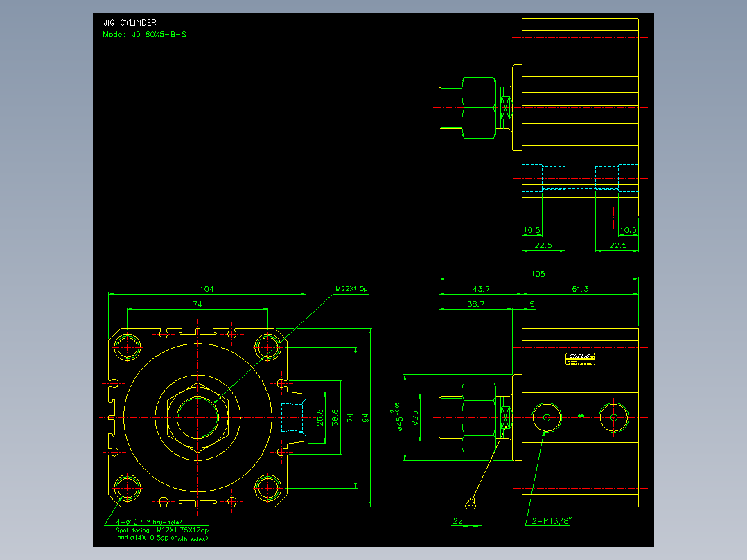
Task: Select the 'Model: JD 80X5-B-S' label
Action: point(144,35)
